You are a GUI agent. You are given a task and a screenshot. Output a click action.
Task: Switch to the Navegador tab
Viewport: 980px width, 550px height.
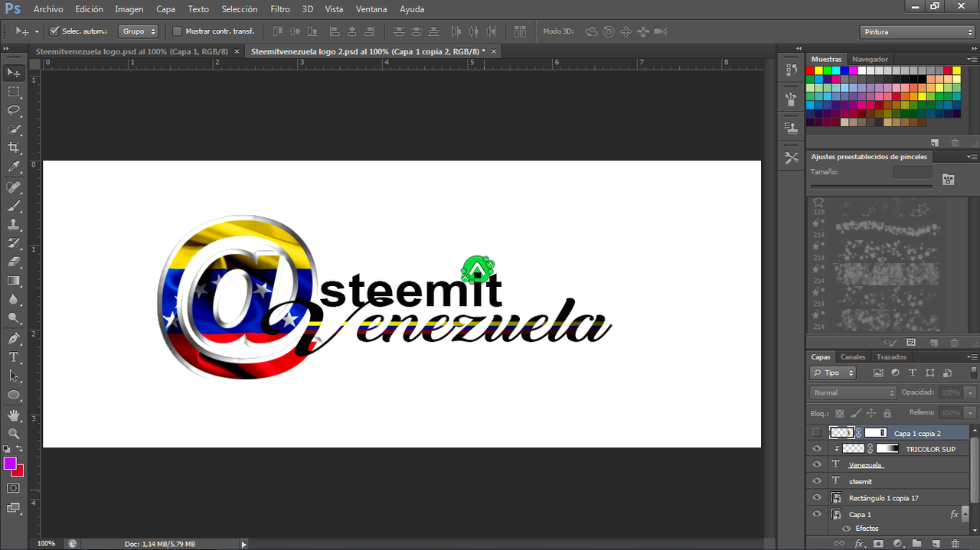point(870,59)
